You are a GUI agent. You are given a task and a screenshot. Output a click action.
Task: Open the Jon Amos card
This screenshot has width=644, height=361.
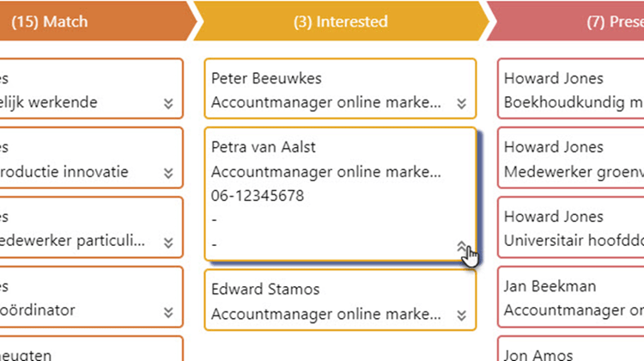click(x=571, y=349)
